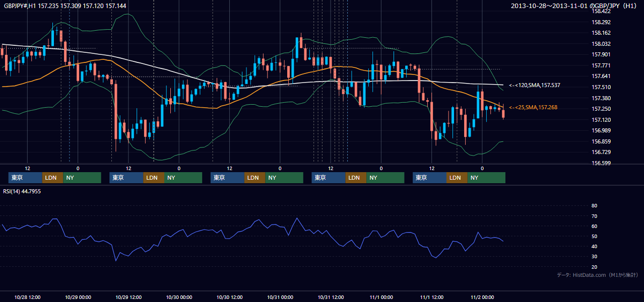Click RSI scale value 40
Screen dimensions: 644x302
coord(594,247)
